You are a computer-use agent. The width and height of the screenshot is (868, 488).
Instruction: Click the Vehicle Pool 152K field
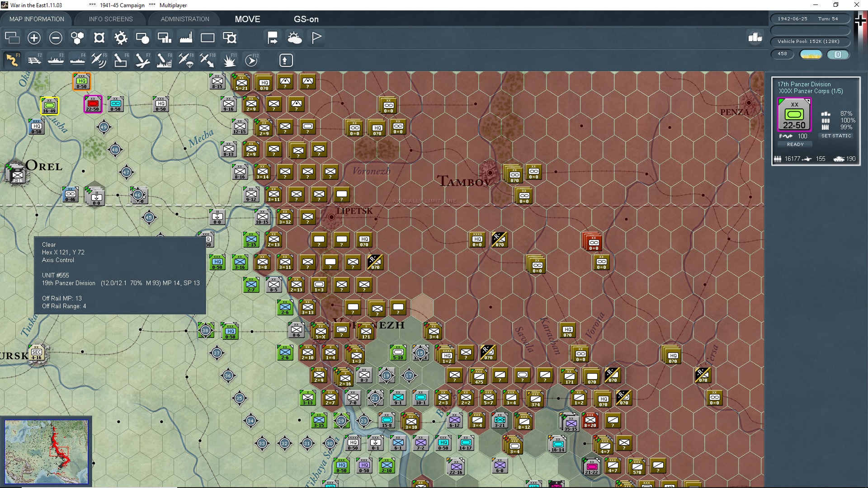[810, 41]
